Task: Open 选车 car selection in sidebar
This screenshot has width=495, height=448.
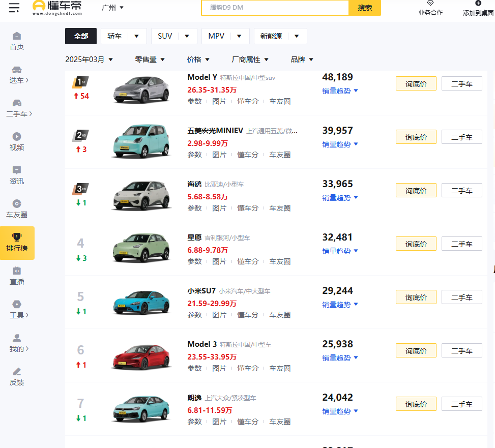Action: [19, 75]
